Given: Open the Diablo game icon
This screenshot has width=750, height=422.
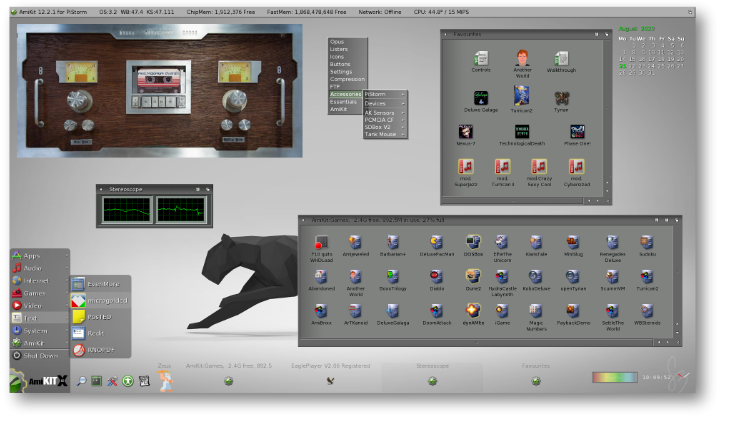Looking at the screenshot, I should (x=436, y=277).
